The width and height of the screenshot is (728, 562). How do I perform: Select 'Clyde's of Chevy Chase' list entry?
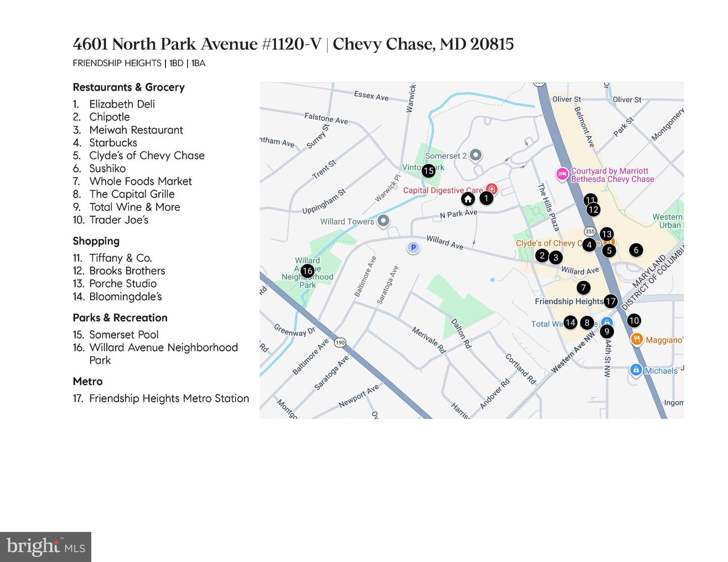click(x=147, y=156)
